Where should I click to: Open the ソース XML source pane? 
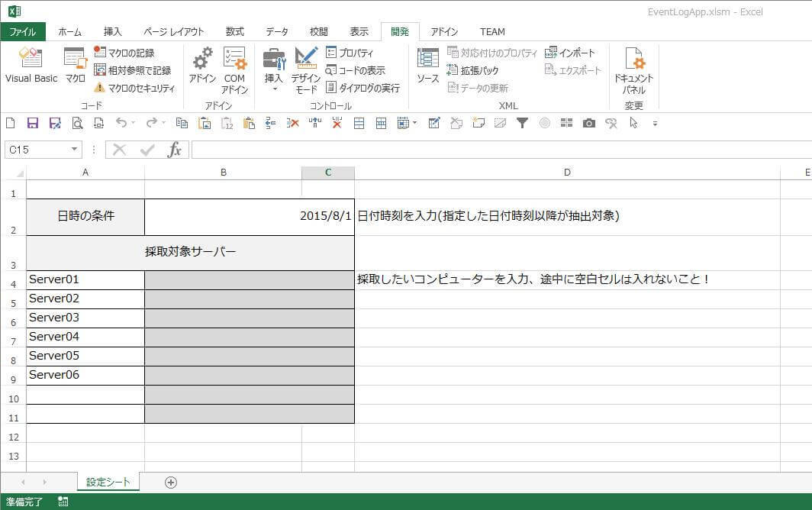pos(427,65)
